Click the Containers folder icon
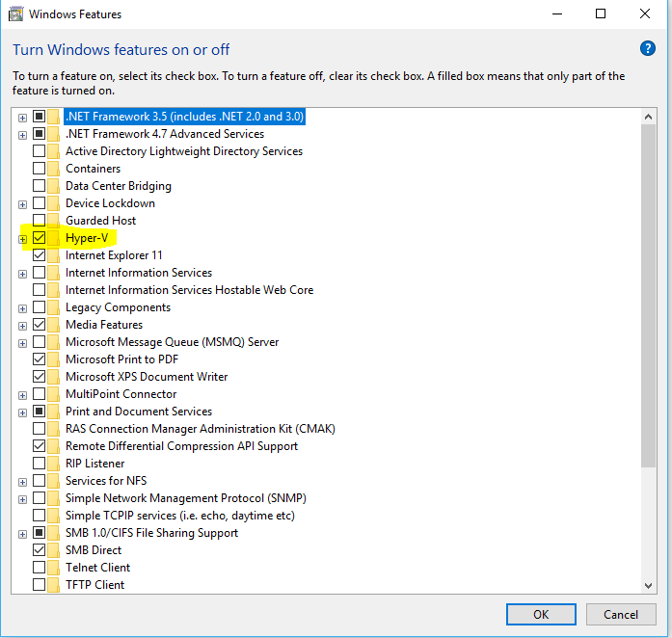The image size is (672, 638). [x=54, y=169]
